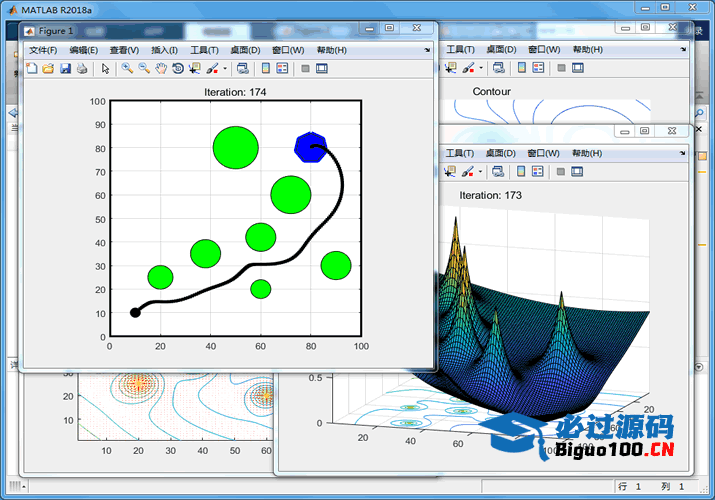The image size is (715, 500).
Task: Click the "Iteration: 173" plot title
Action: 490,195
